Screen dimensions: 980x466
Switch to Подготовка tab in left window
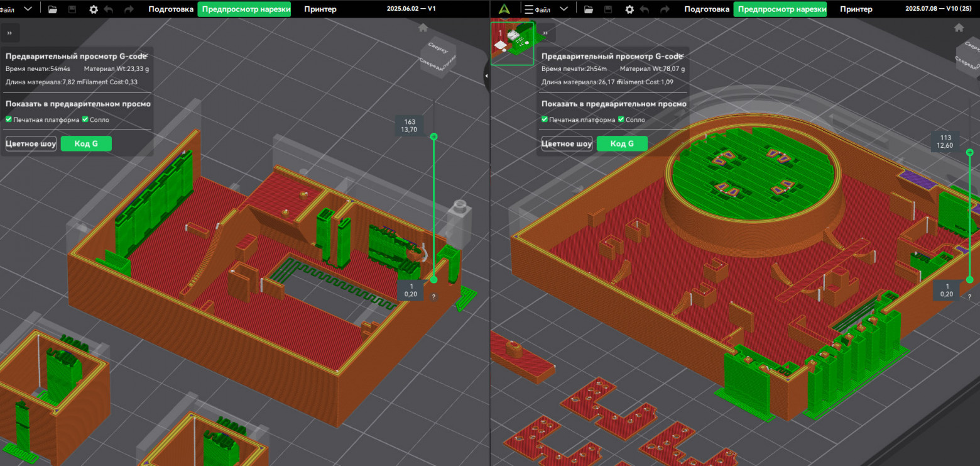(171, 9)
